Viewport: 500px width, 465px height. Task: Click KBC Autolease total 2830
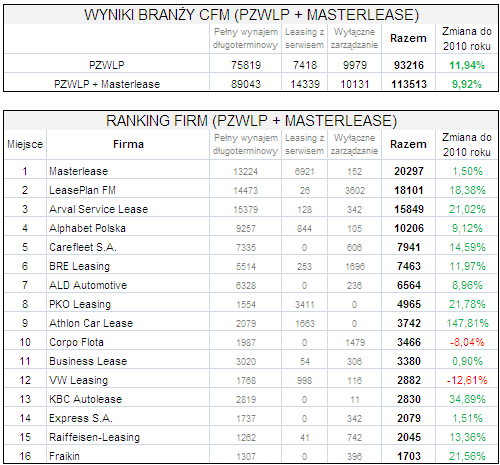click(409, 399)
